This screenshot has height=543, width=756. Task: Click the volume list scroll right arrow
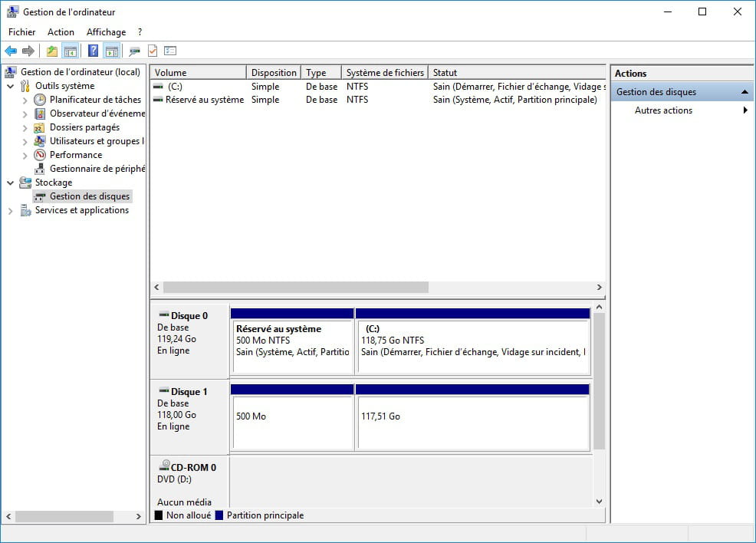(600, 288)
